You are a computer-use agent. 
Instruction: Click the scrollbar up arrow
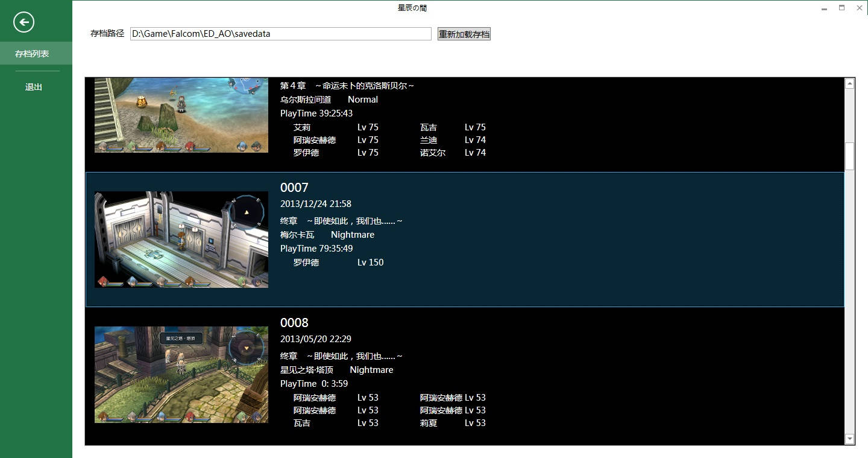click(850, 84)
